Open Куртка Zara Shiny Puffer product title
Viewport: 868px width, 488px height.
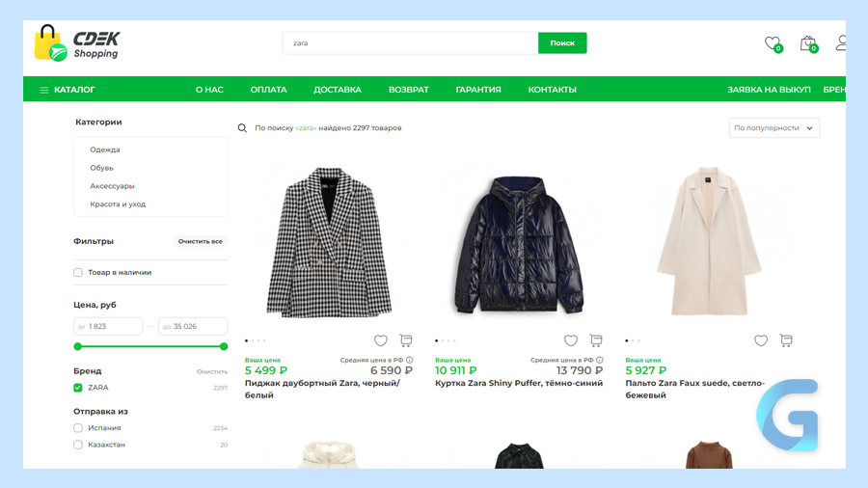pyautogui.click(x=519, y=383)
